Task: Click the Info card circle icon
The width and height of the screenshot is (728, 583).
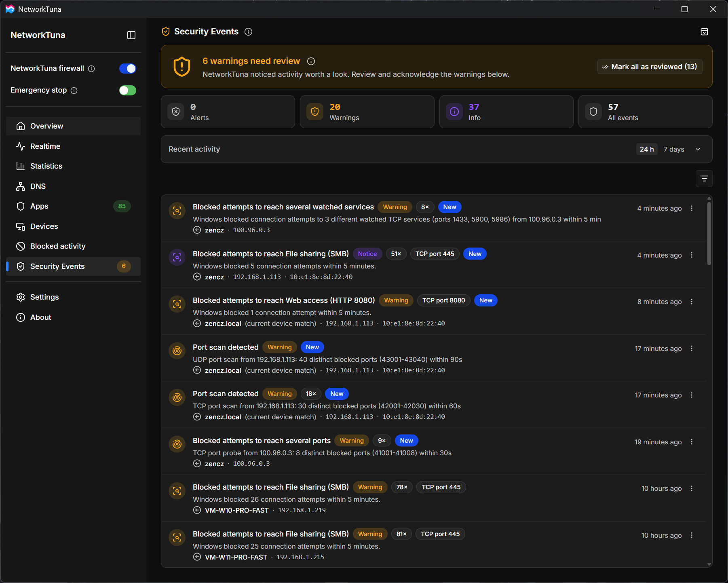Action: pyautogui.click(x=454, y=112)
